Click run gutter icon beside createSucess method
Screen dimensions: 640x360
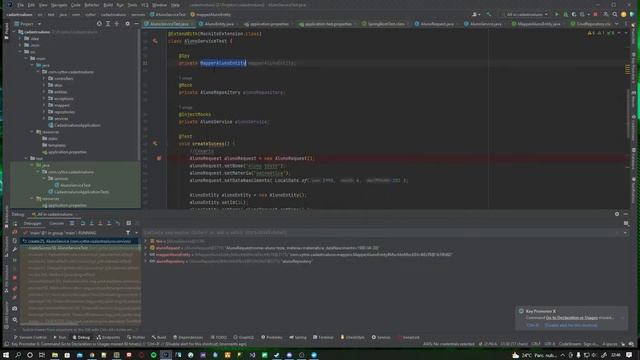point(155,144)
